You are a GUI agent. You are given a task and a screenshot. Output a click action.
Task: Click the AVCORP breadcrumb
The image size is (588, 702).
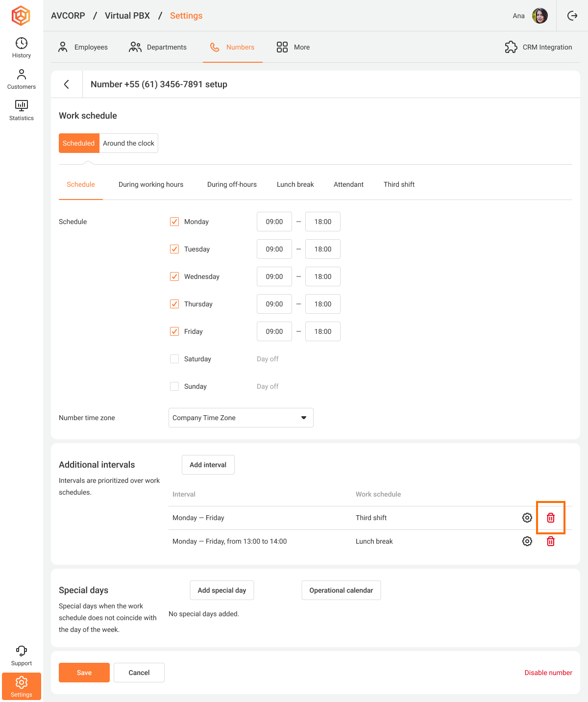tap(68, 16)
